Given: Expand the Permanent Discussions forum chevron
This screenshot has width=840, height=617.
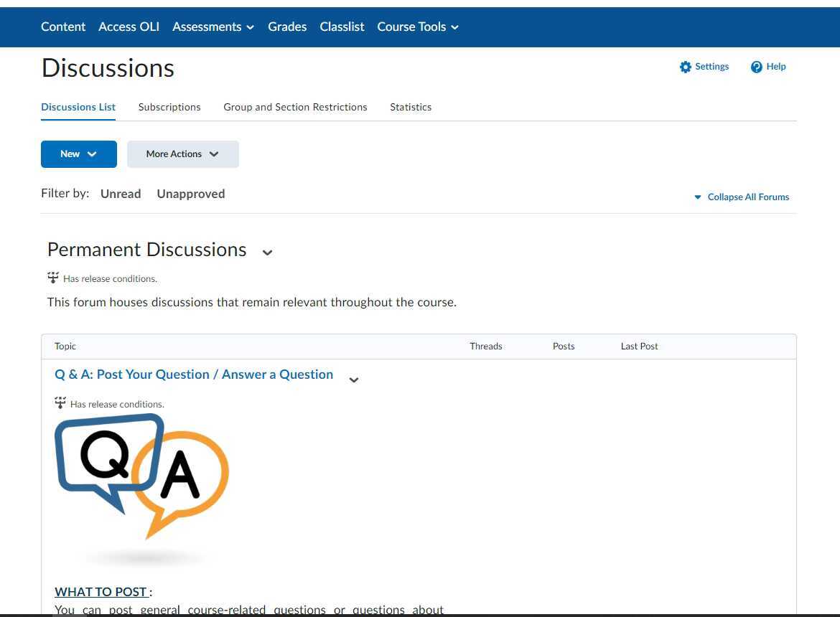Looking at the screenshot, I should pos(267,253).
